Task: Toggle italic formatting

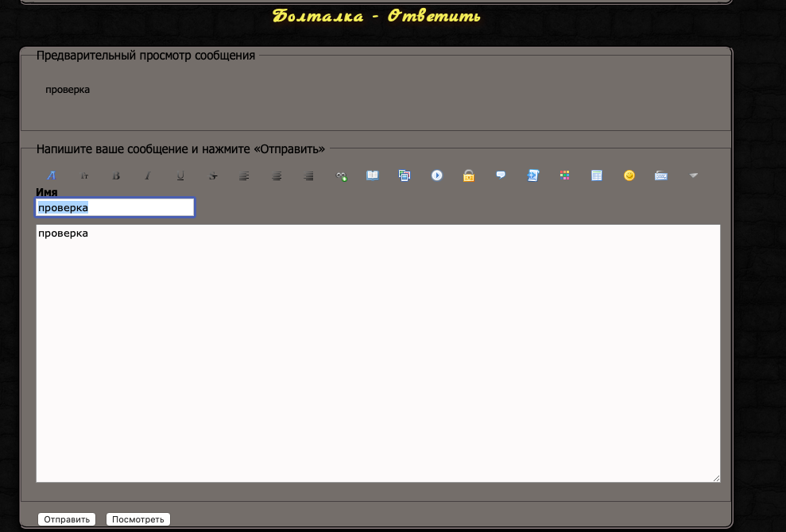Action: pyautogui.click(x=148, y=175)
